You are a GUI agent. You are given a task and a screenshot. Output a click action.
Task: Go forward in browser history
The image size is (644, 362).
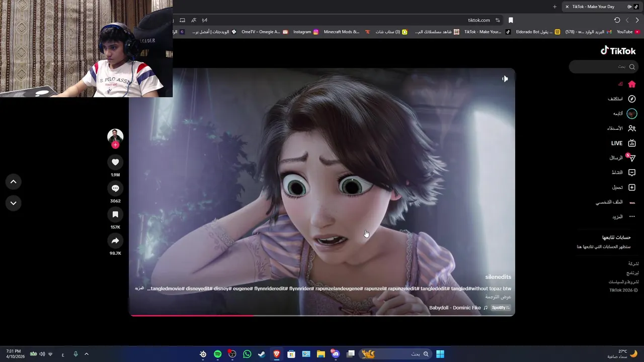[627, 20]
